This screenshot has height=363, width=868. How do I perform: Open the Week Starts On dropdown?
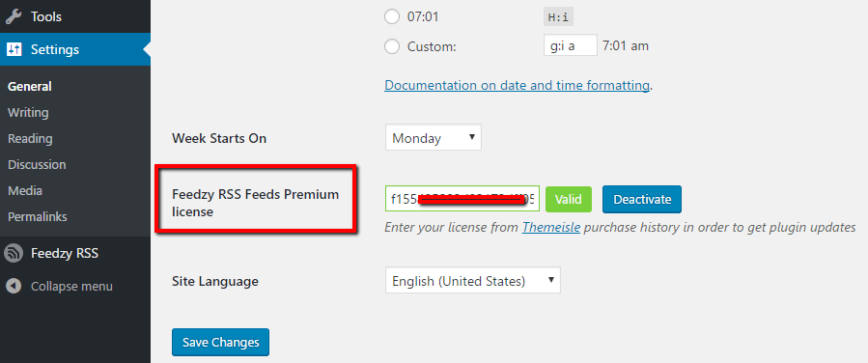tap(434, 138)
